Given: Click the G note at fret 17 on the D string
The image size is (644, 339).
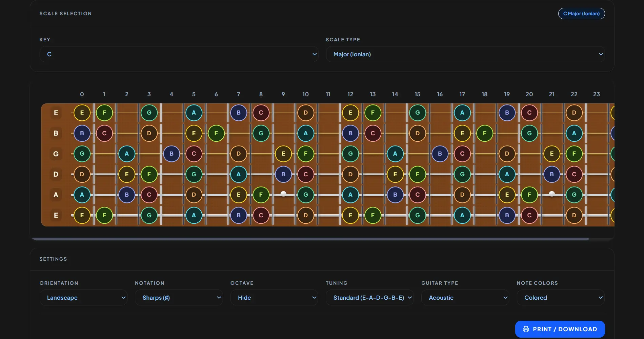Looking at the screenshot, I should pos(462,174).
